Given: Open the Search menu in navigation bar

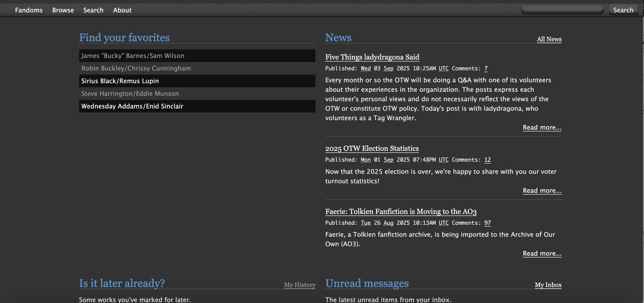Looking at the screenshot, I should click(93, 10).
